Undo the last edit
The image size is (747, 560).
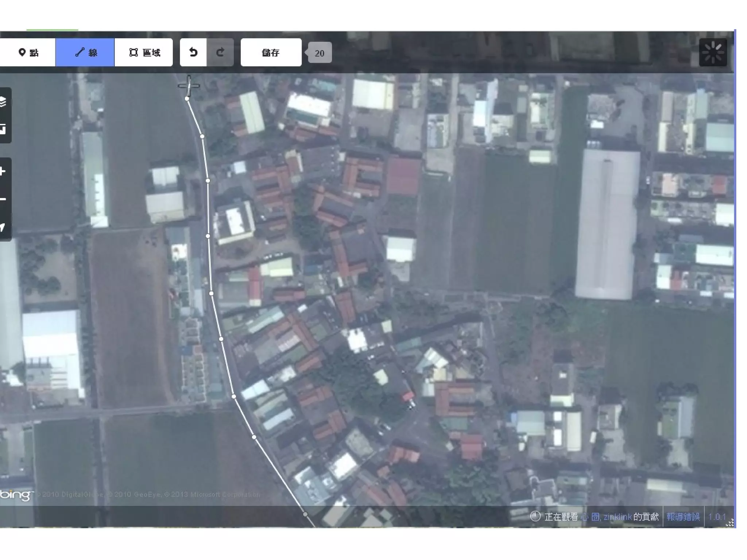193,53
